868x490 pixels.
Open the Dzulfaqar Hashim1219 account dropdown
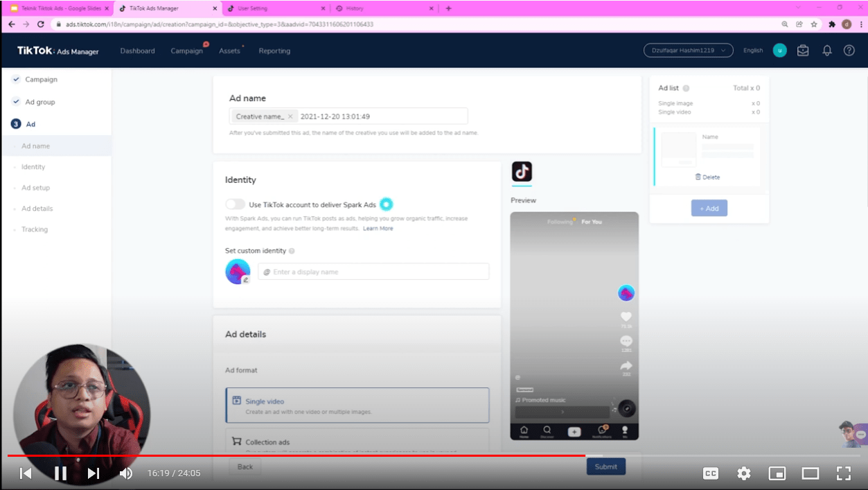[x=688, y=51]
